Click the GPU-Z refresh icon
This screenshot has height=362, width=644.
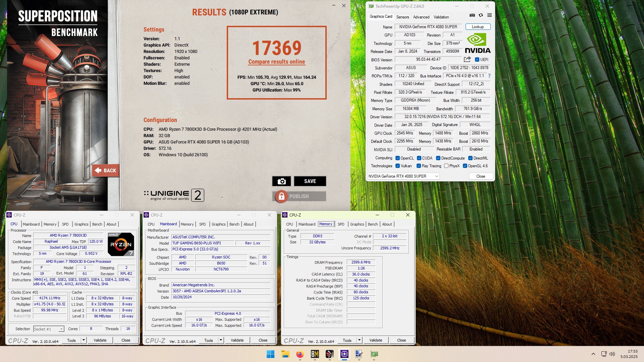click(481, 15)
